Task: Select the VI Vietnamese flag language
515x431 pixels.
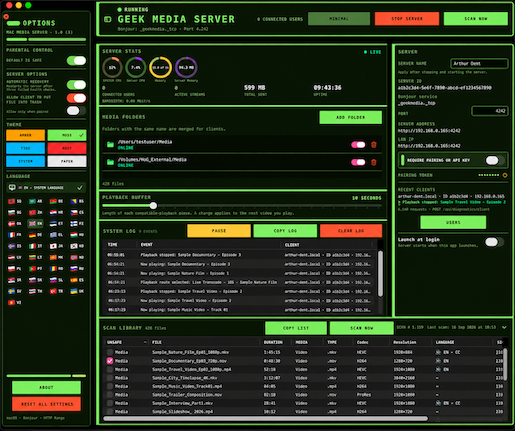Action: 15,302
